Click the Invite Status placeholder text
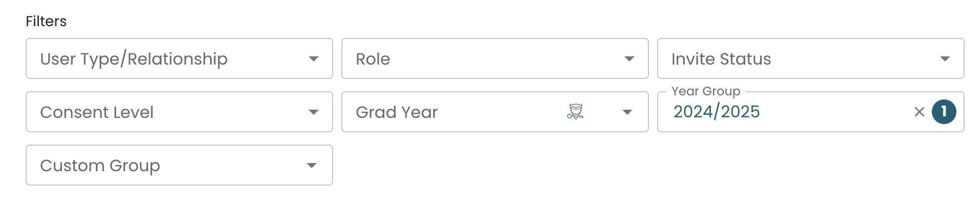 click(721, 59)
